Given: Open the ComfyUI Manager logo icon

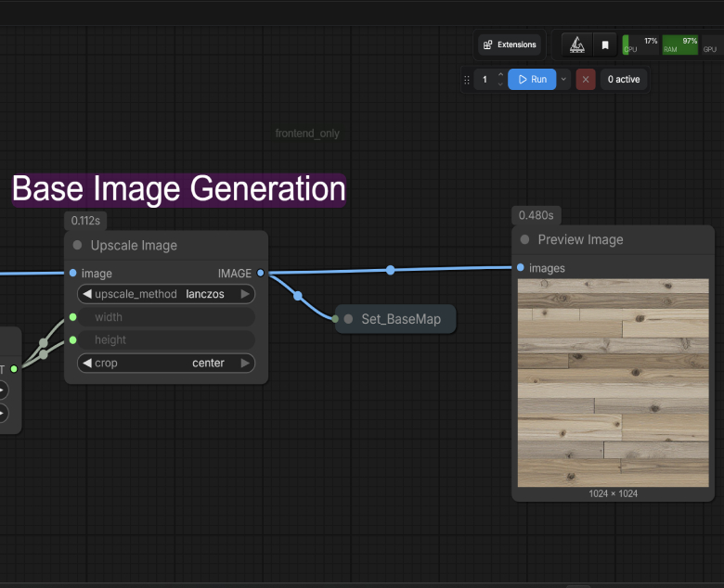Looking at the screenshot, I should click(x=576, y=45).
